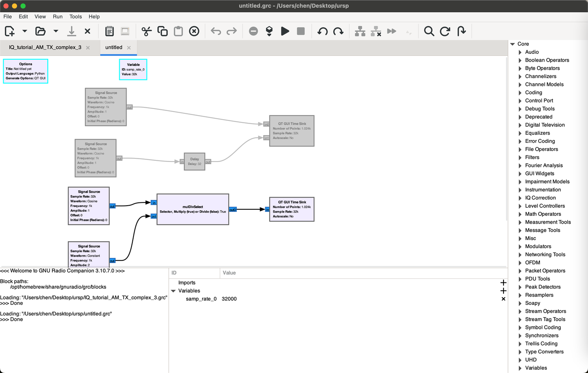Viewport: 588px width, 373px height.
Task: Click the Open file folder icon
Action: pyautogui.click(x=40, y=31)
